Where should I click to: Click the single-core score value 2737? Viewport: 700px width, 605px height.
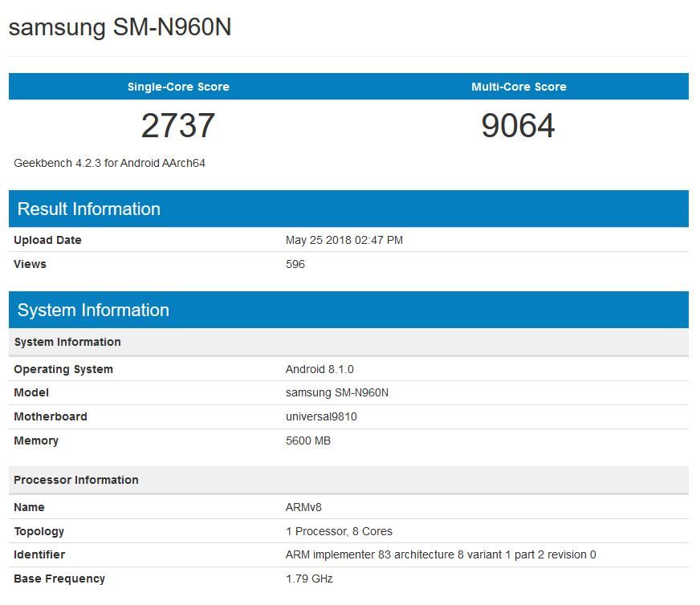178,125
